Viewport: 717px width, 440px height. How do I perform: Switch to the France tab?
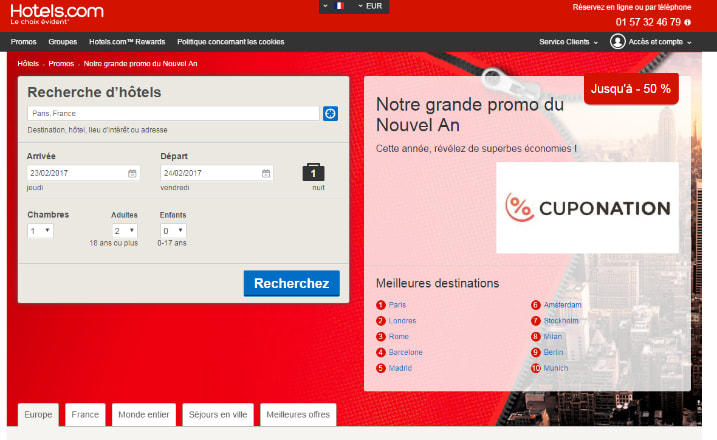pos(85,414)
